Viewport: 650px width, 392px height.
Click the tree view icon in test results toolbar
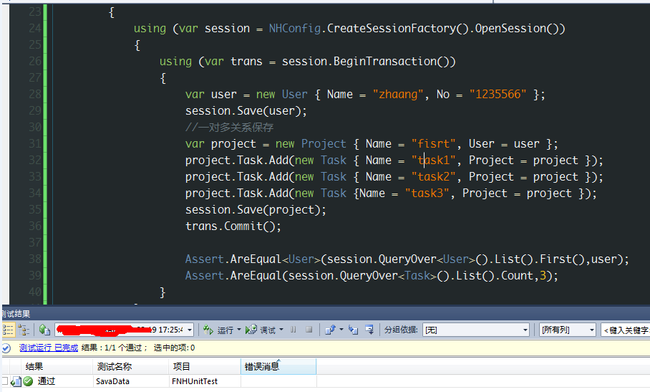[x=24, y=330]
